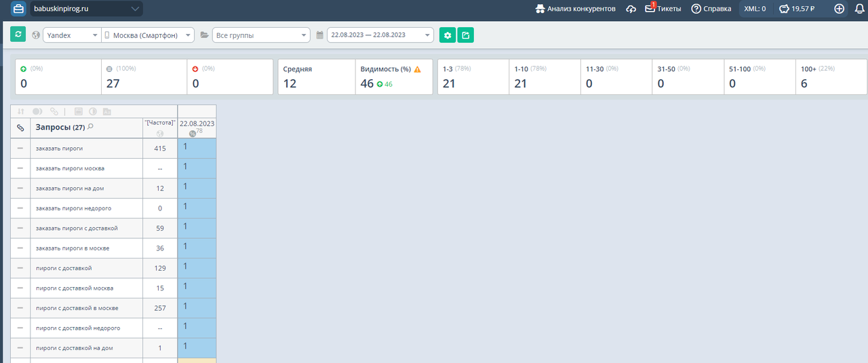868x363 pixels.
Task: Click the dash for пироги с доставкой row
Action: pos(20,268)
